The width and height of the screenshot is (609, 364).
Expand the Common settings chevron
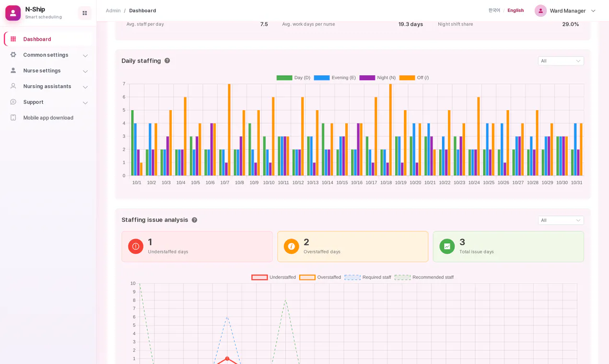85,56
